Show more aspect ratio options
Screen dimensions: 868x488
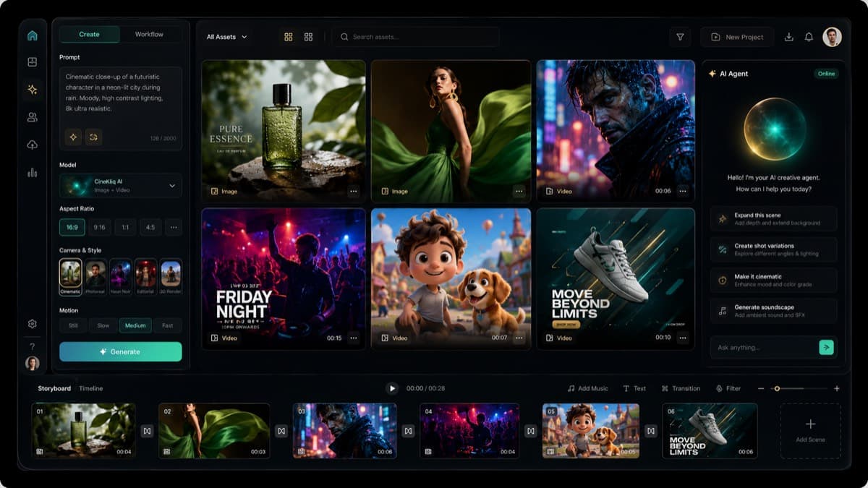pos(173,227)
